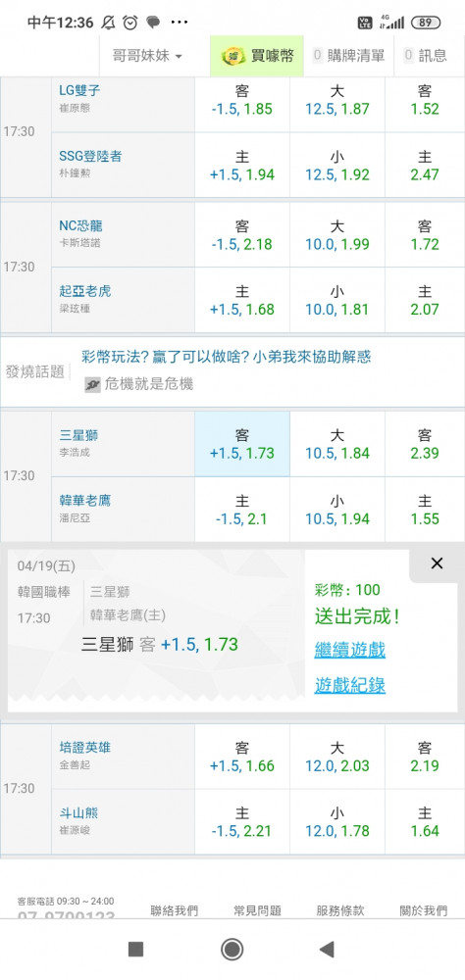Tap the Android home circle button
Image resolution: width=465 pixels, height=980 pixels.
[232, 950]
